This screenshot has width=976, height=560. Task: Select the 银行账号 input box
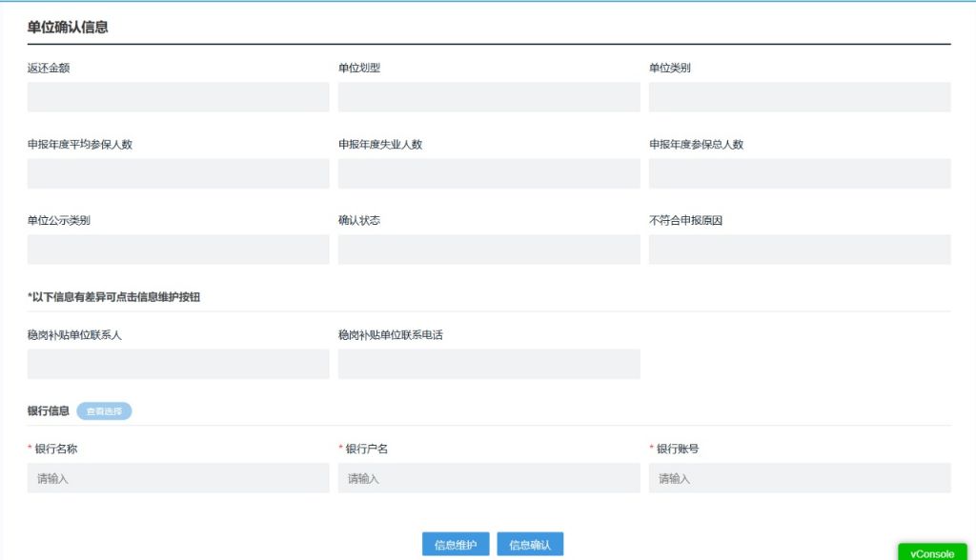point(800,478)
